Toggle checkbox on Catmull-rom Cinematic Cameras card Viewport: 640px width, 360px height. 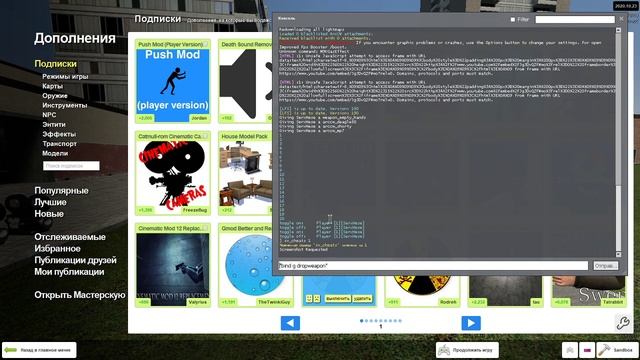click(205, 136)
